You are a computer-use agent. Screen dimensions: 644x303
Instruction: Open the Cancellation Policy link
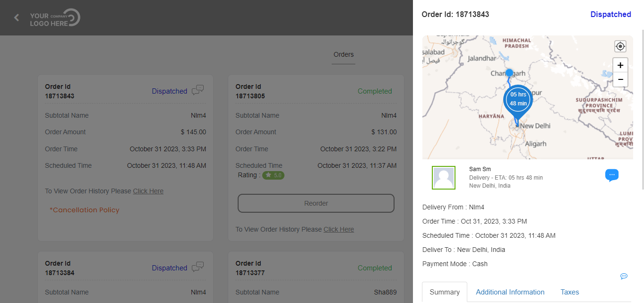pyautogui.click(x=85, y=210)
